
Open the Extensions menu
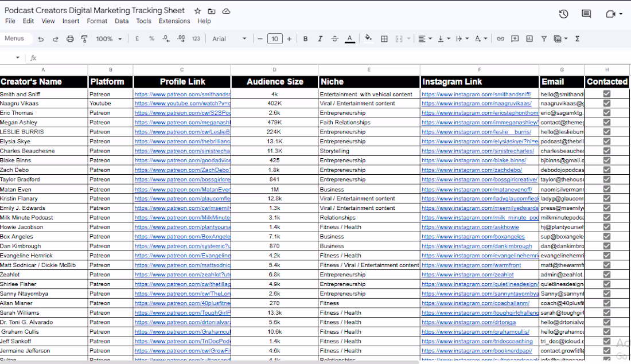tap(174, 21)
